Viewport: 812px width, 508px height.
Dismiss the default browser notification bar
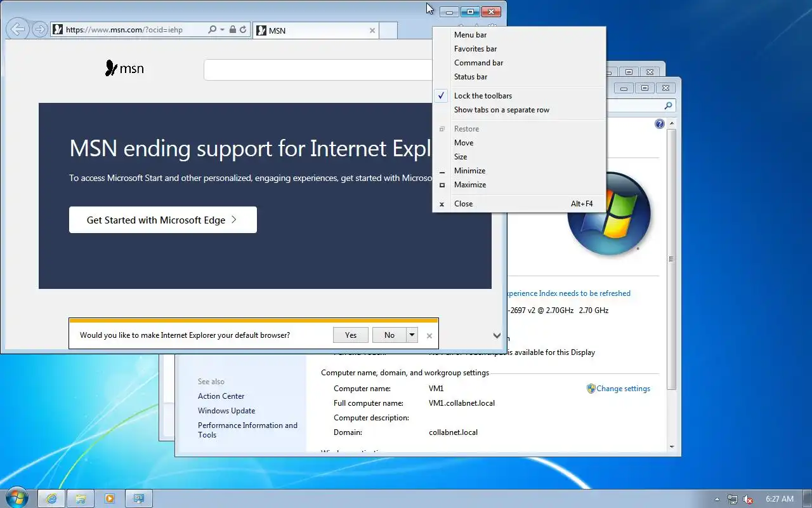(x=429, y=335)
